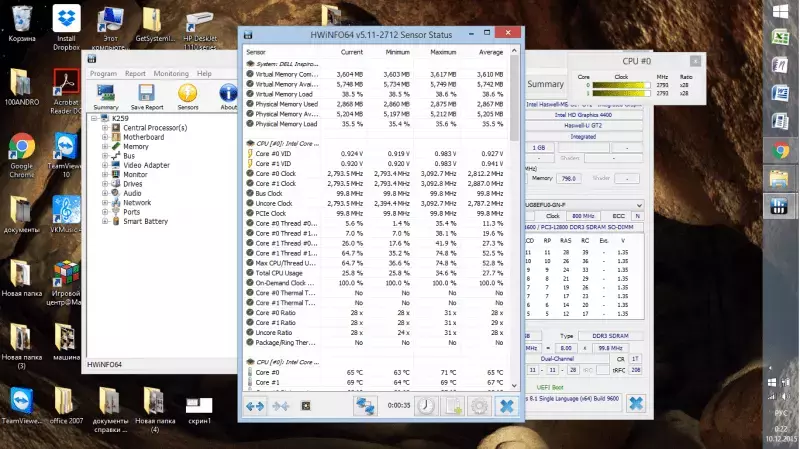Click the sensor list scroll-down arrow
Screen dimensions: 800x449
[514, 386]
